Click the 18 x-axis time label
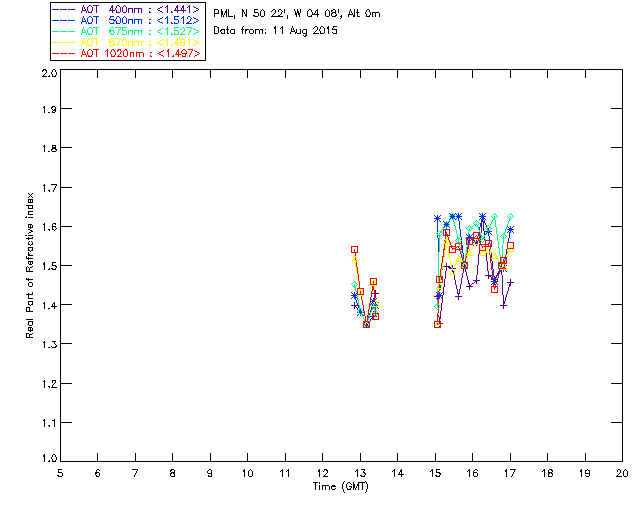Screen dimensions: 640x512 (x=547, y=473)
